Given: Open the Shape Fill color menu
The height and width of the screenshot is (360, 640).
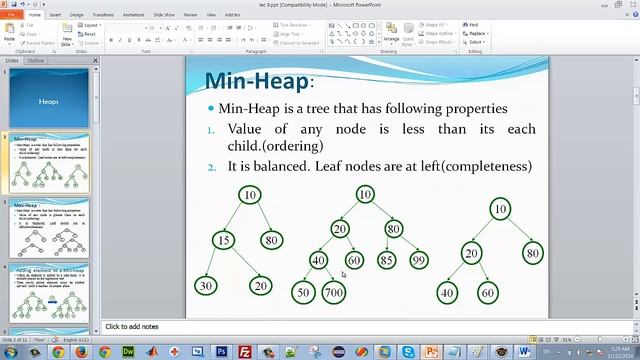Looking at the screenshot, I should 434,25.
